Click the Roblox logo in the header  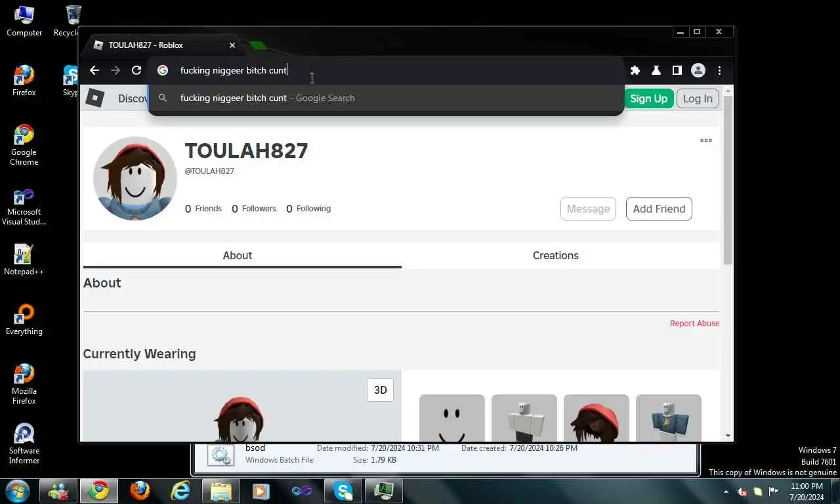pyautogui.click(x=95, y=98)
